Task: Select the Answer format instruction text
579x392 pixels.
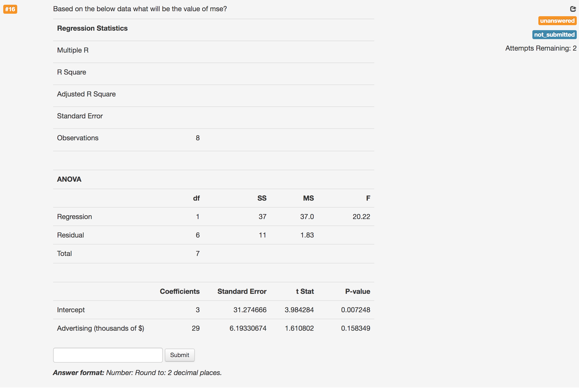Action: [137, 372]
